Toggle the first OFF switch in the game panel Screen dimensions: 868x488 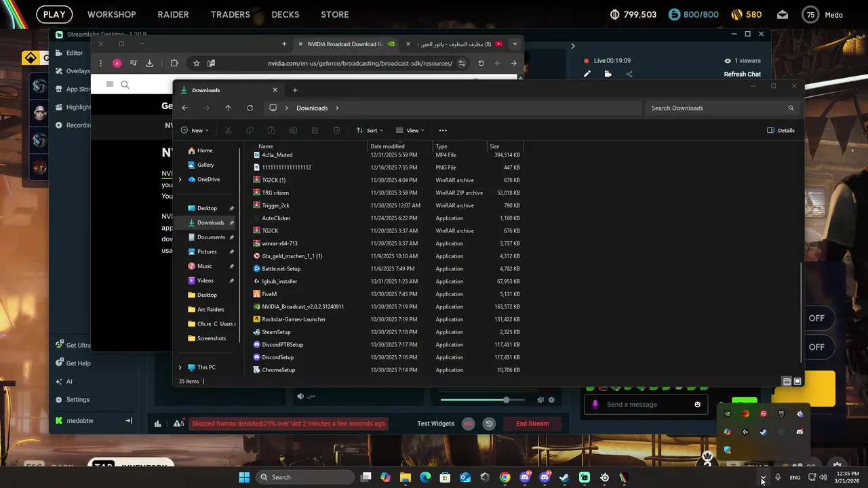(816, 318)
